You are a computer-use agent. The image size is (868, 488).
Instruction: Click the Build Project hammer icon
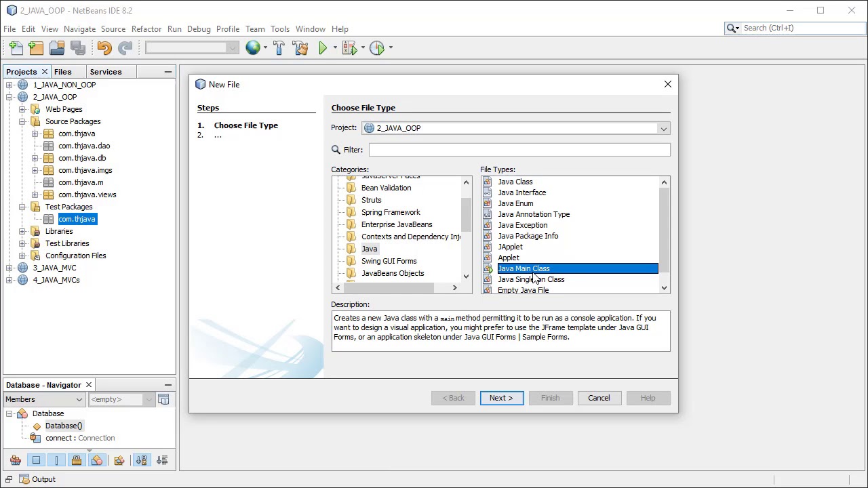(279, 47)
